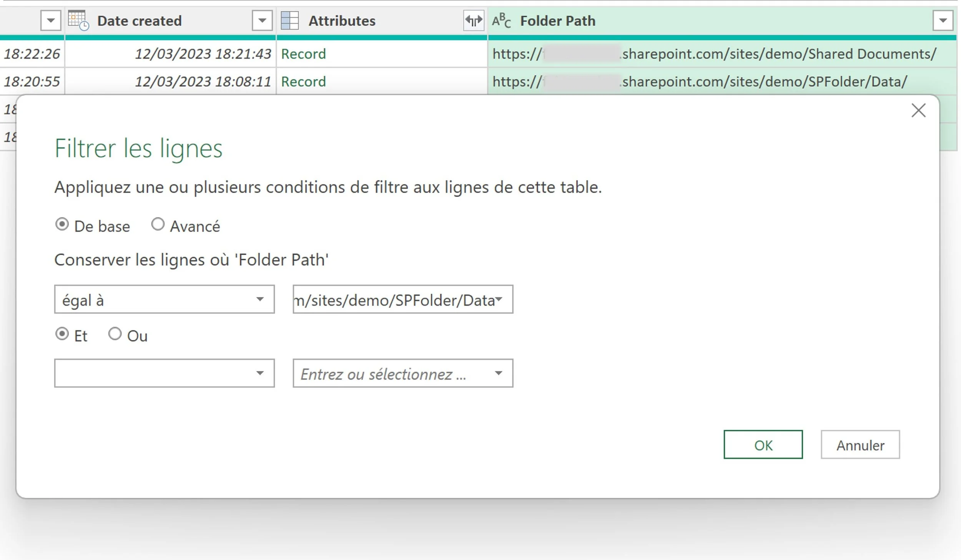Viewport: 961px width, 560px height.
Task: Confirm the filter with OK
Action: (x=763, y=445)
